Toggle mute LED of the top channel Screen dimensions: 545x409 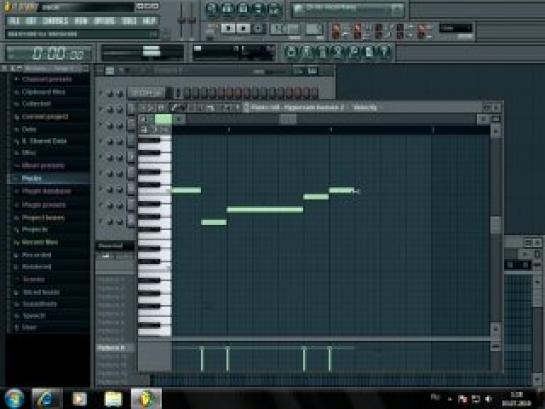point(101,93)
